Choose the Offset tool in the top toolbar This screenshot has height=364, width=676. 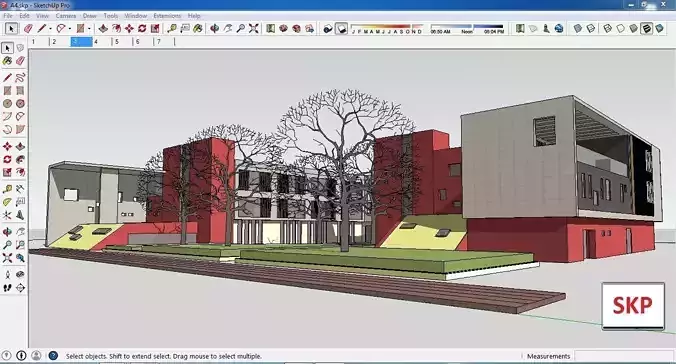pos(116,28)
